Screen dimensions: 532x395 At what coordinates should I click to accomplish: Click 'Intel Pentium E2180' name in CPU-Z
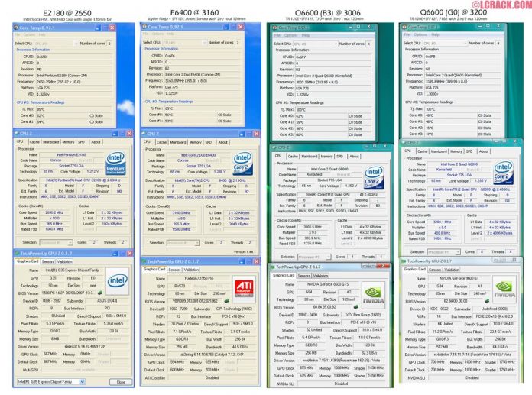(71, 154)
